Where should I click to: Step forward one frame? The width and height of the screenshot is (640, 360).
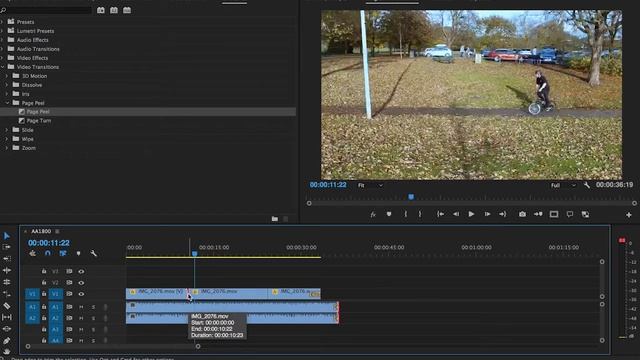pos(487,214)
